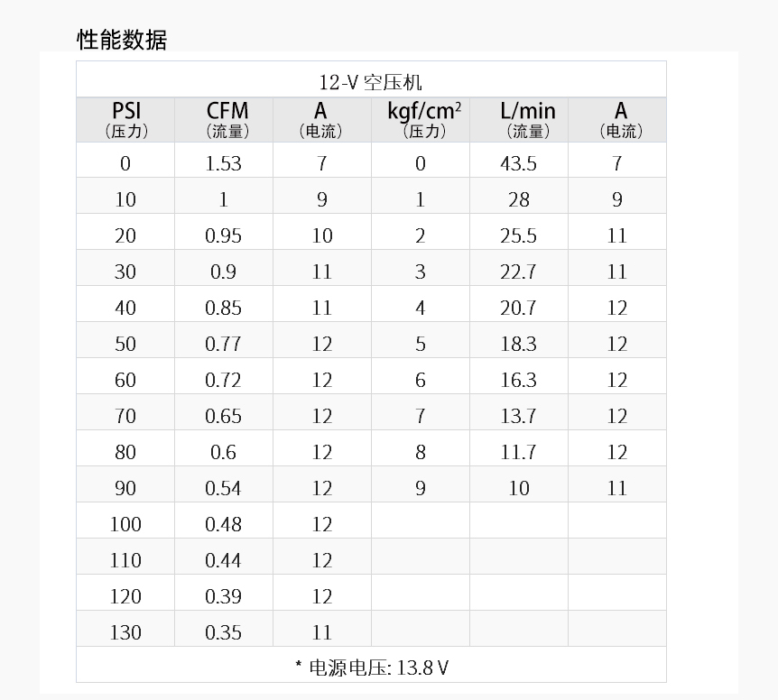Select the 12-V 空压机 table title
The height and width of the screenshot is (700, 778).
371,82
